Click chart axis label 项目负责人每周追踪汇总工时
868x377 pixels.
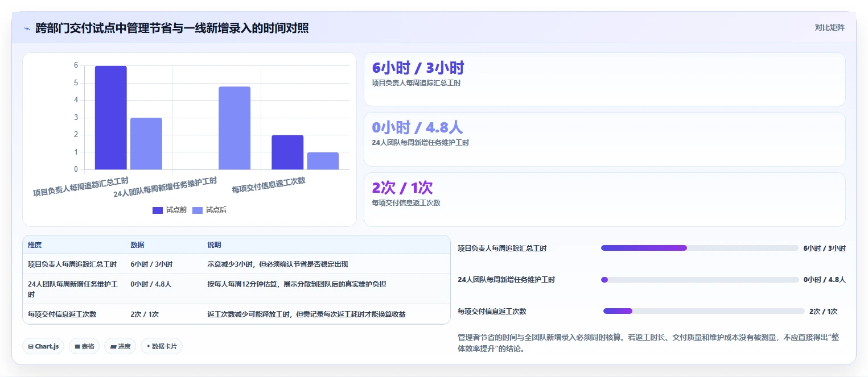80,187
